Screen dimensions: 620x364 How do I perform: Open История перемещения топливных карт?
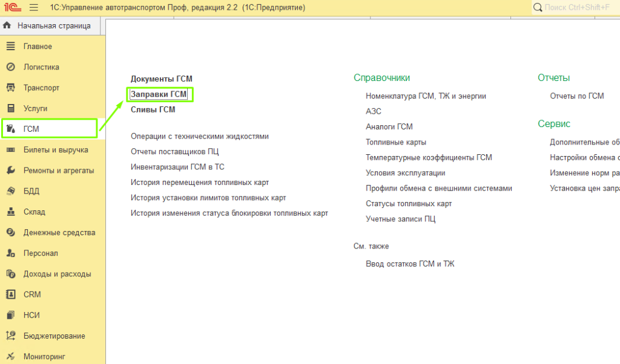[x=200, y=183]
